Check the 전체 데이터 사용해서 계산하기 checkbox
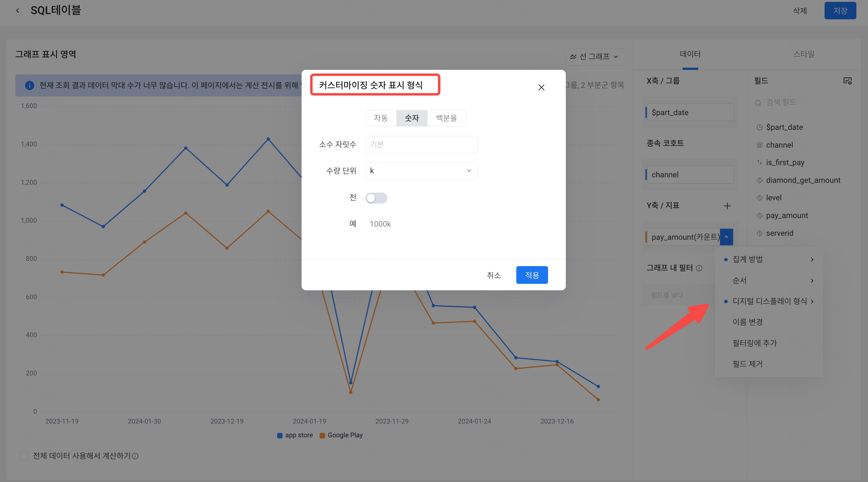The image size is (868, 482). click(x=24, y=456)
